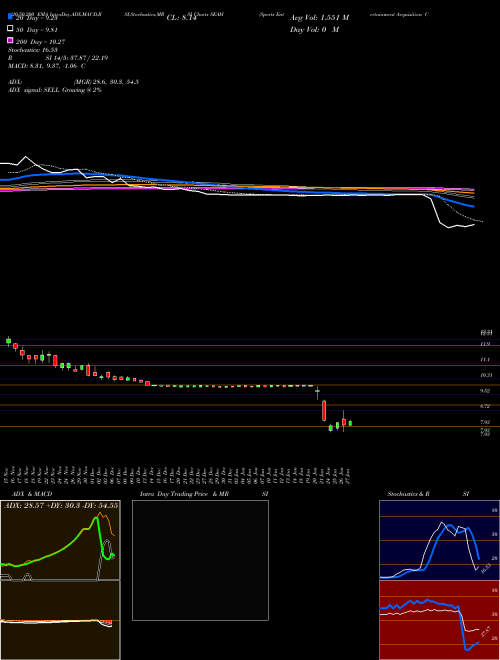Open the empty Intra Day Trading chart box
This screenshot has height=660, width=500.
tap(200, 560)
